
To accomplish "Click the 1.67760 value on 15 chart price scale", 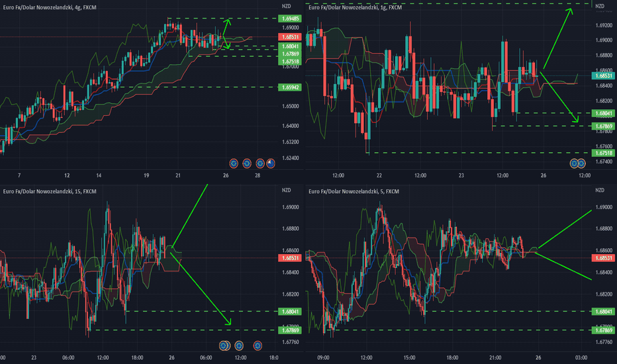I will tap(291, 342).
